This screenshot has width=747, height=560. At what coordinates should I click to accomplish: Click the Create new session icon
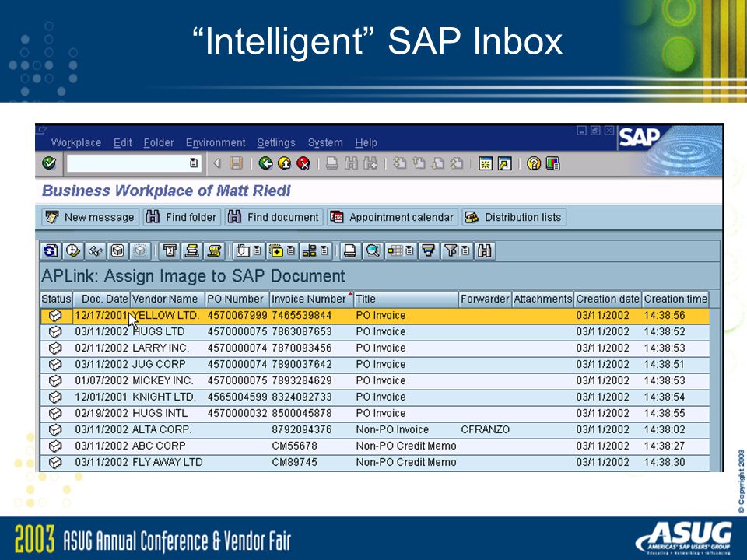pyautogui.click(x=486, y=163)
